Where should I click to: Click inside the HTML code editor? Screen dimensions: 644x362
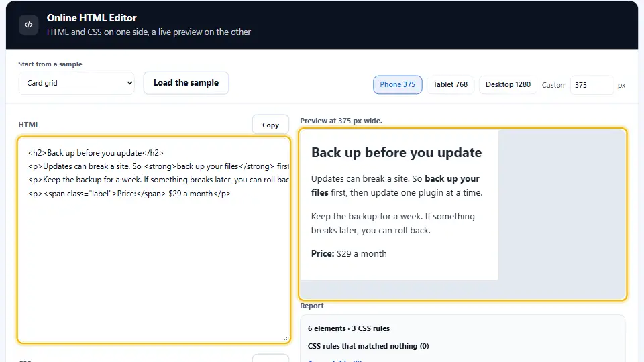pos(154,240)
